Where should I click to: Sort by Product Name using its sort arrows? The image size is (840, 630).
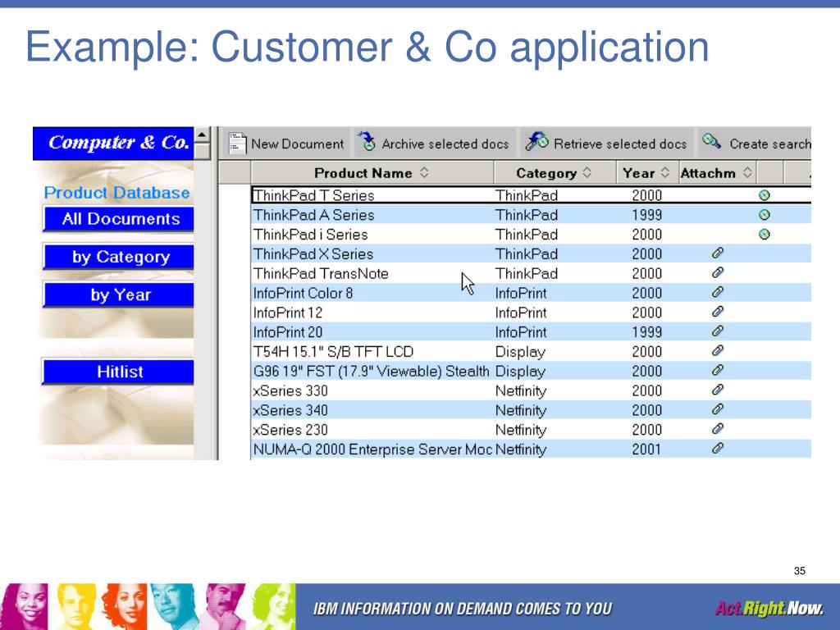coord(424,172)
